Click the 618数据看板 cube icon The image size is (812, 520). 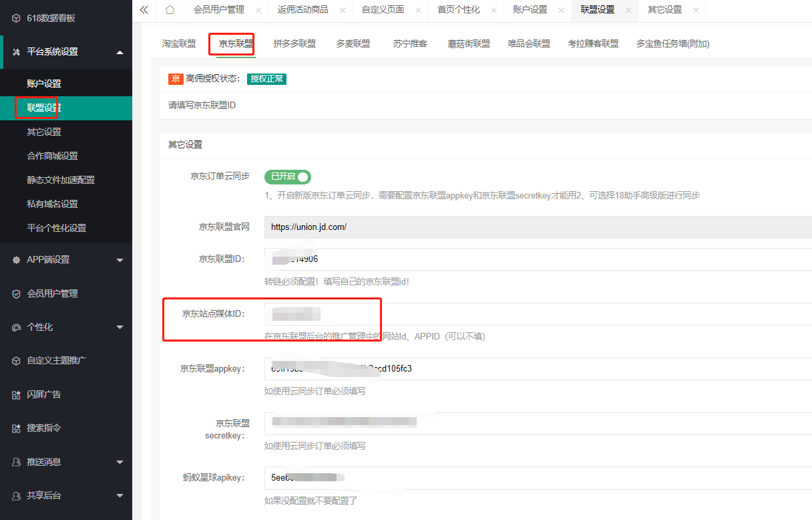pos(17,18)
